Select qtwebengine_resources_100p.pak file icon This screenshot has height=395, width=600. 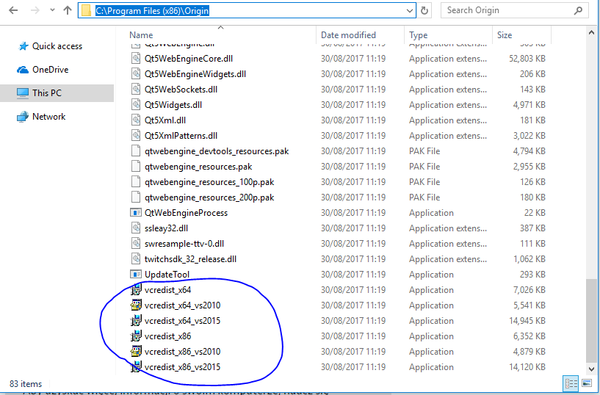pyautogui.click(x=136, y=182)
